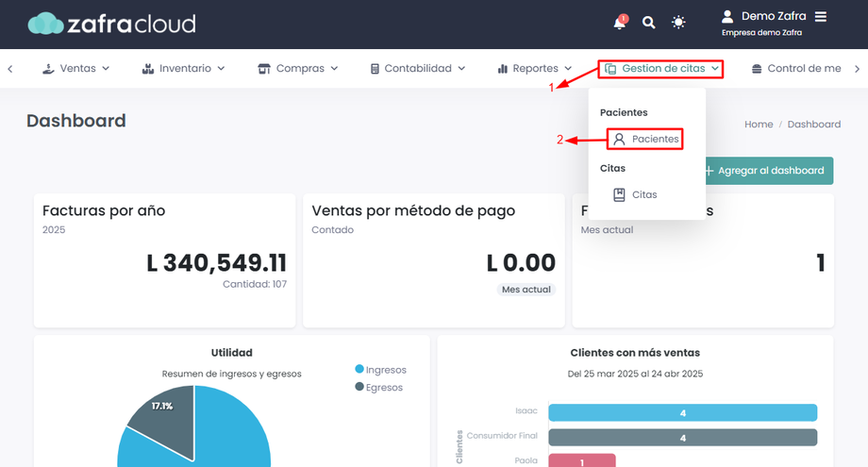Expand the Inventario dropdown arrow
This screenshot has height=467, width=868.
(x=221, y=69)
